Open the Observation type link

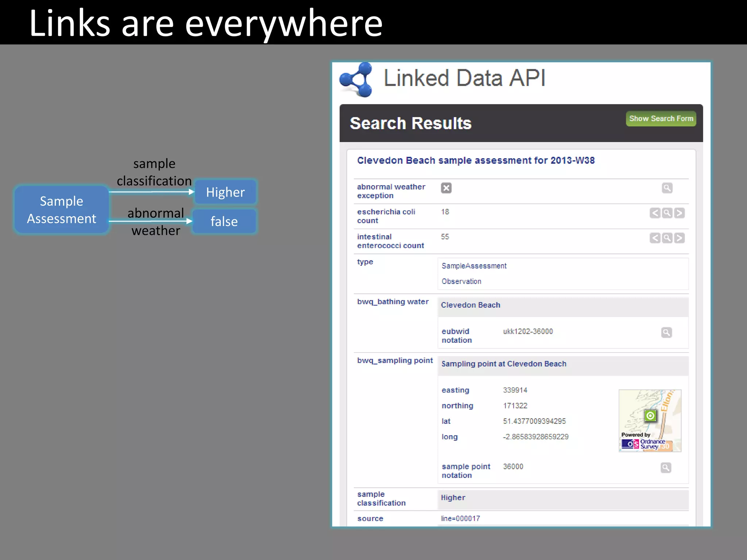pyautogui.click(x=461, y=281)
